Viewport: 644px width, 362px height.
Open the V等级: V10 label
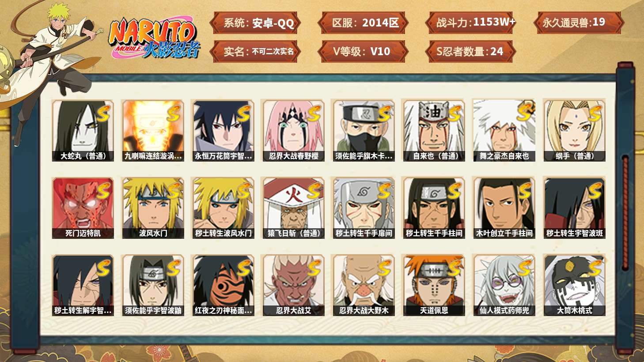pyautogui.click(x=363, y=52)
